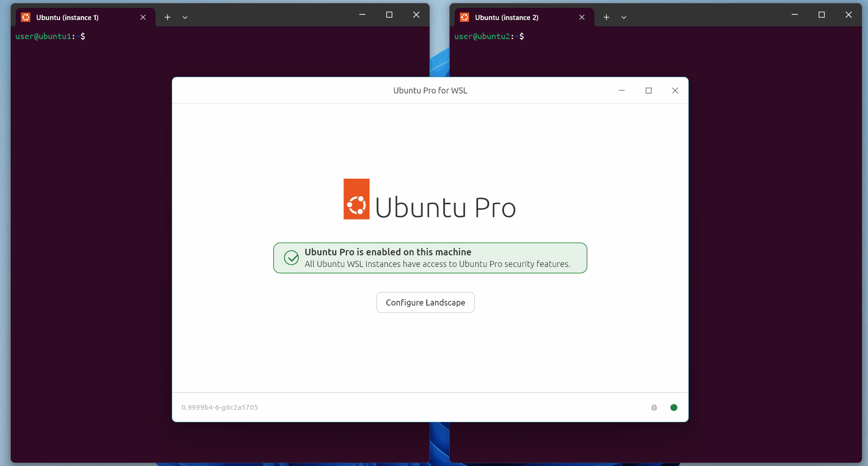Click the user@ubuntu1 terminal prompt

[50, 36]
